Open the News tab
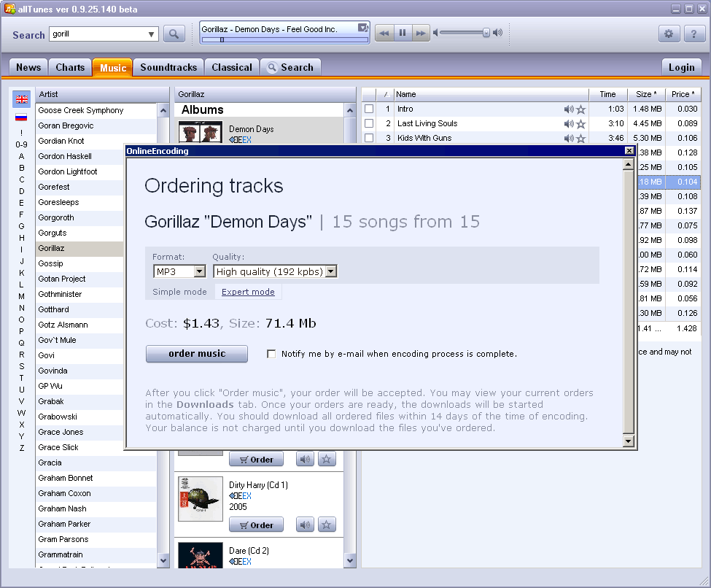This screenshot has height=588, width=711. coord(28,68)
